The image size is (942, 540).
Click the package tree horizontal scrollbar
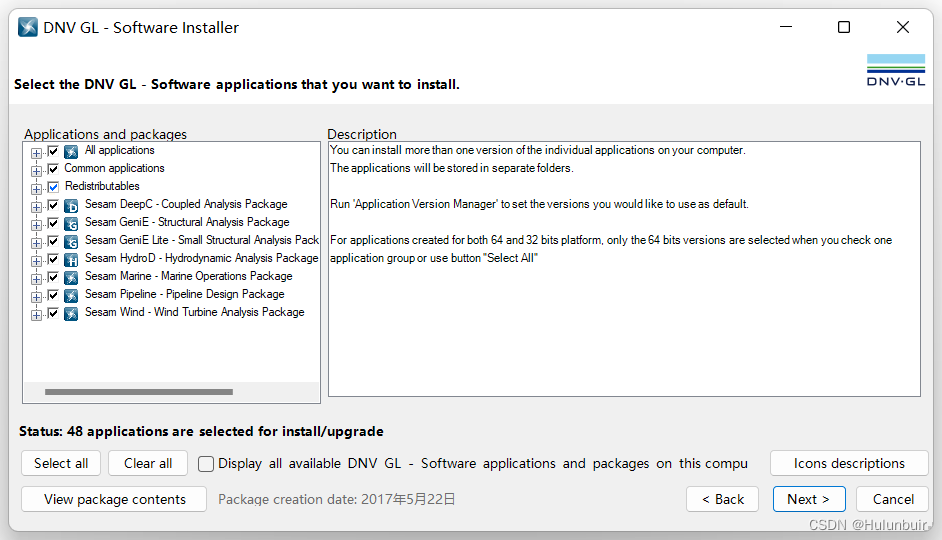point(139,392)
